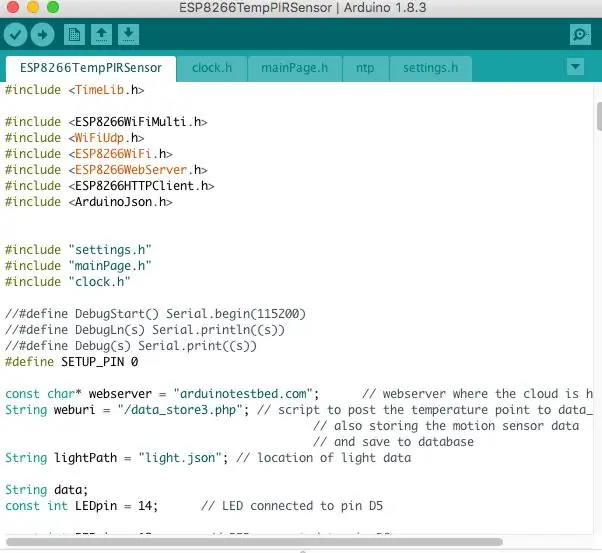Click the vertical scrollbar thumb
Viewport: 602px width, 553px height.
[599, 117]
